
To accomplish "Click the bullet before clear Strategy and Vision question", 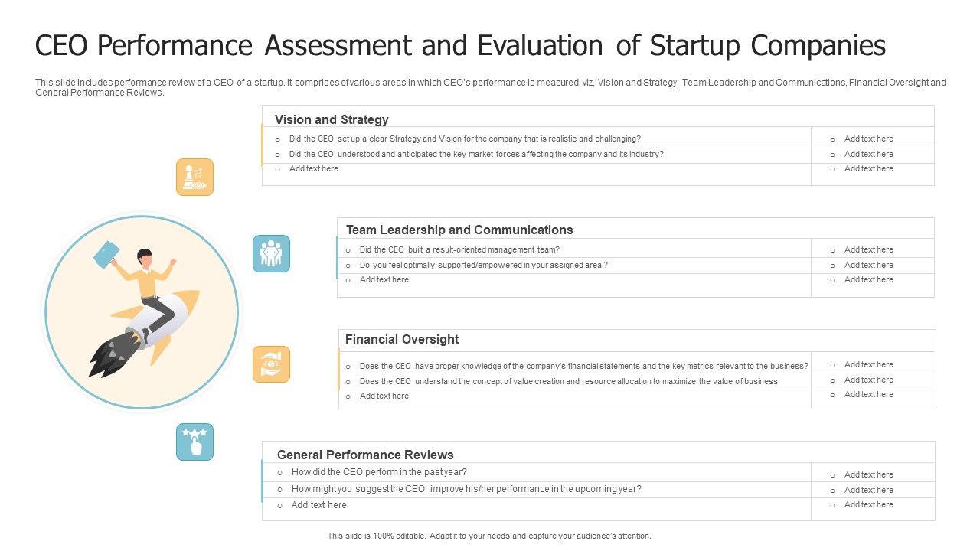I will [278, 139].
